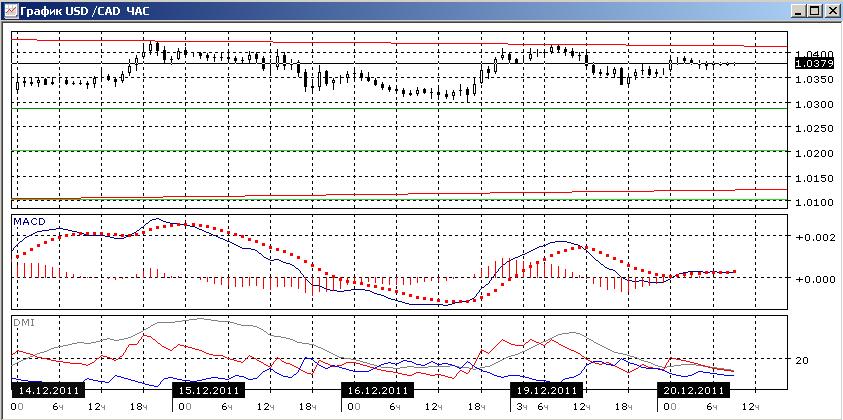Select the 14.12.2011 date marker
Image resolution: width=843 pixels, height=420 pixels.
click(x=47, y=390)
